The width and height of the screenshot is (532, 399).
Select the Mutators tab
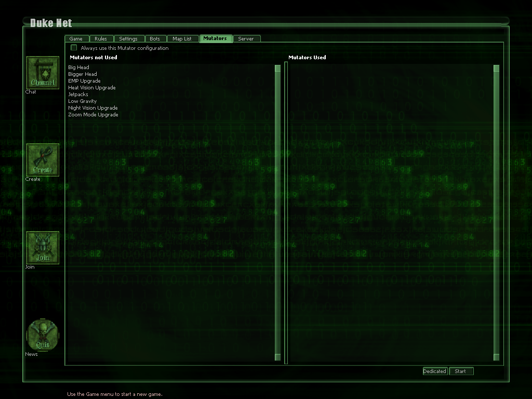click(215, 38)
